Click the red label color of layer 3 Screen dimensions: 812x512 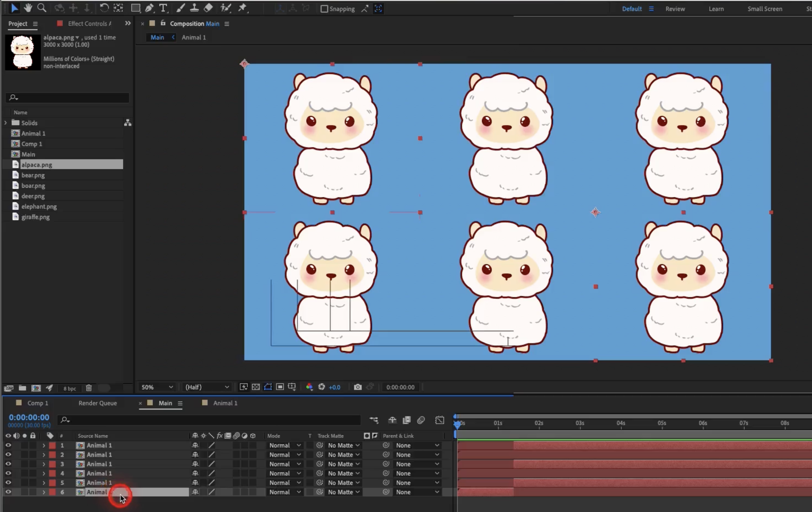tap(52, 464)
